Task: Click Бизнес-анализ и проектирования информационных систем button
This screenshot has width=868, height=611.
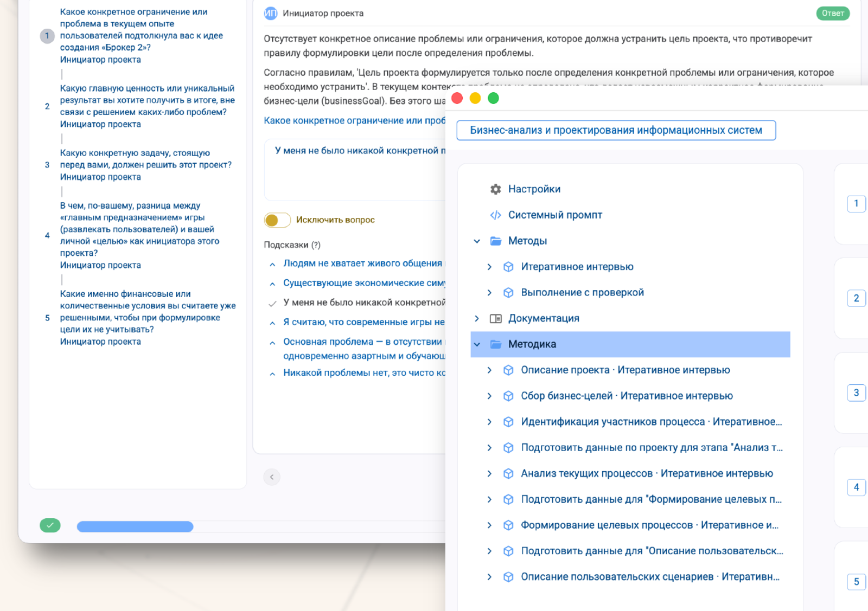Action: (x=616, y=130)
